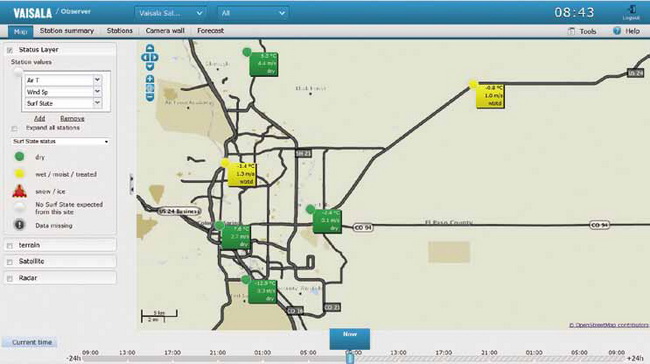Click the timeline slider handle
Viewport: 650px width, 364px height.
coord(350,357)
